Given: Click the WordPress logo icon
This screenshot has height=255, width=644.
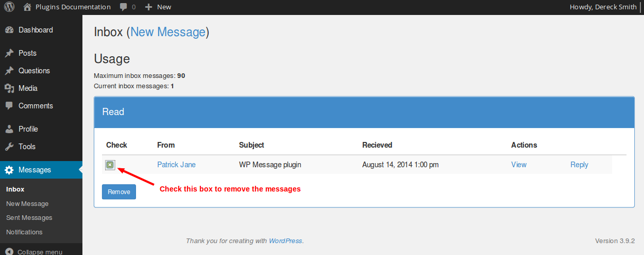Looking at the screenshot, I should pyautogui.click(x=9, y=7).
